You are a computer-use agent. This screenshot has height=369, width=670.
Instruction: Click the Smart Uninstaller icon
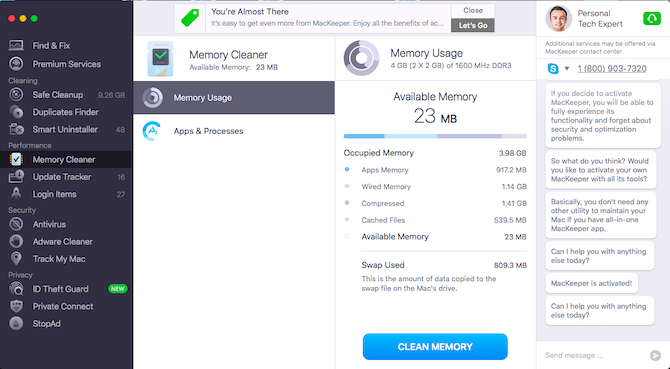coord(16,129)
